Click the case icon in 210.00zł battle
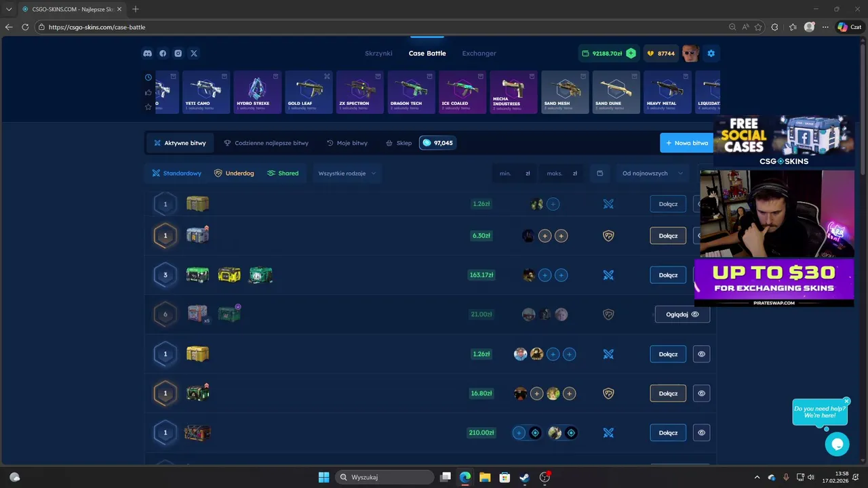868x488 pixels. [x=198, y=432]
